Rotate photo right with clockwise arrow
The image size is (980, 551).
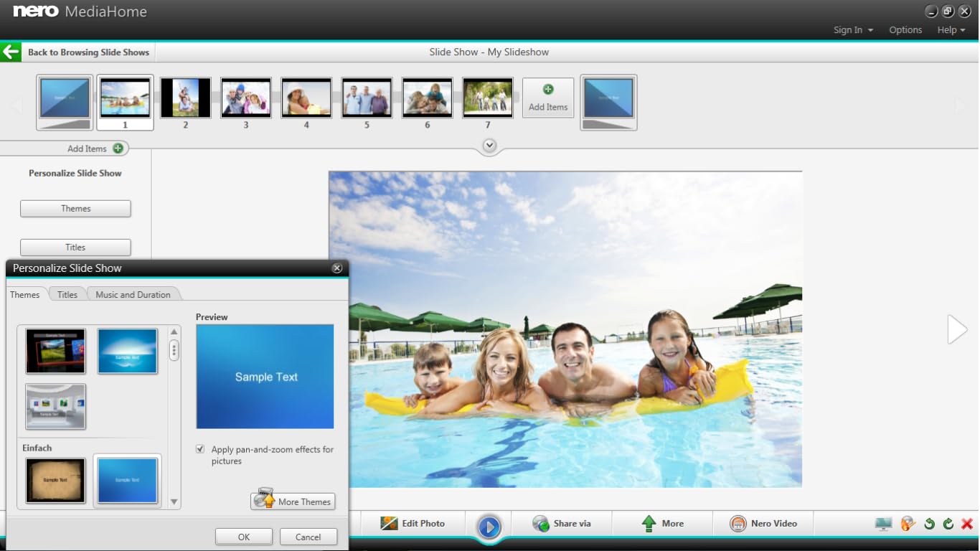[948, 524]
